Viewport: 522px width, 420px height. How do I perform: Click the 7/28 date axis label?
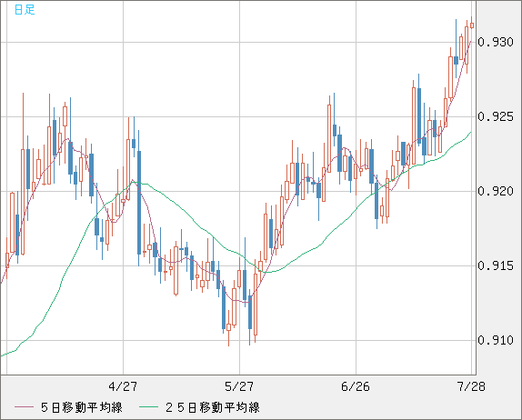click(x=471, y=386)
